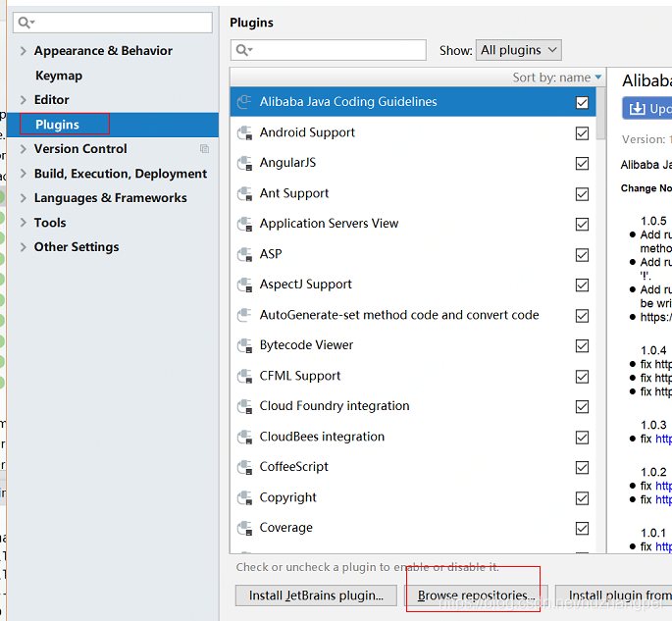Viewport: 672px width, 621px height.
Task: Click the Update plugin button
Action: click(647, 109)
